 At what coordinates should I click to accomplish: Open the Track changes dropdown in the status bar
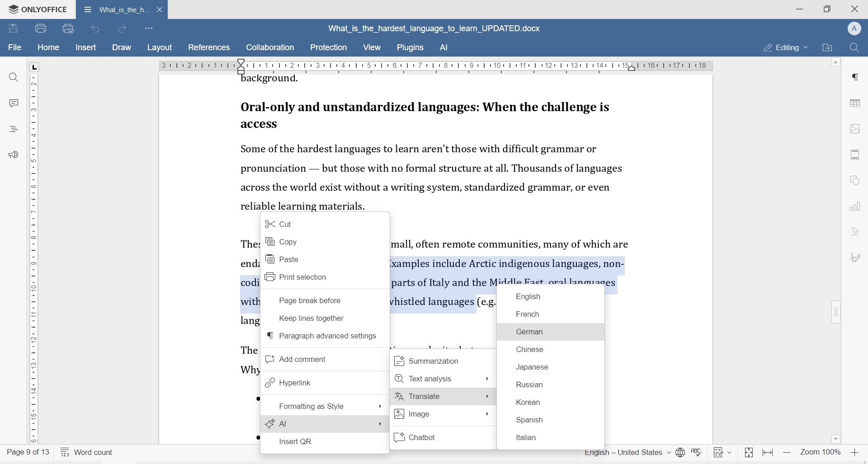coord(723,452)
